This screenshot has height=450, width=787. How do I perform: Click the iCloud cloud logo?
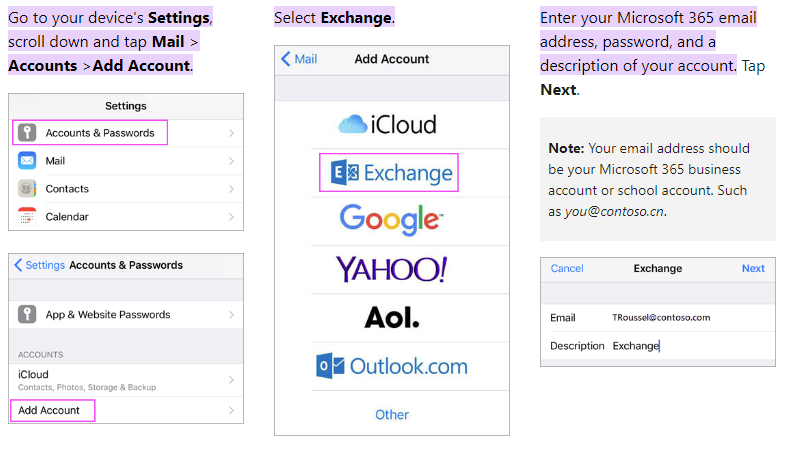(353, 124)
